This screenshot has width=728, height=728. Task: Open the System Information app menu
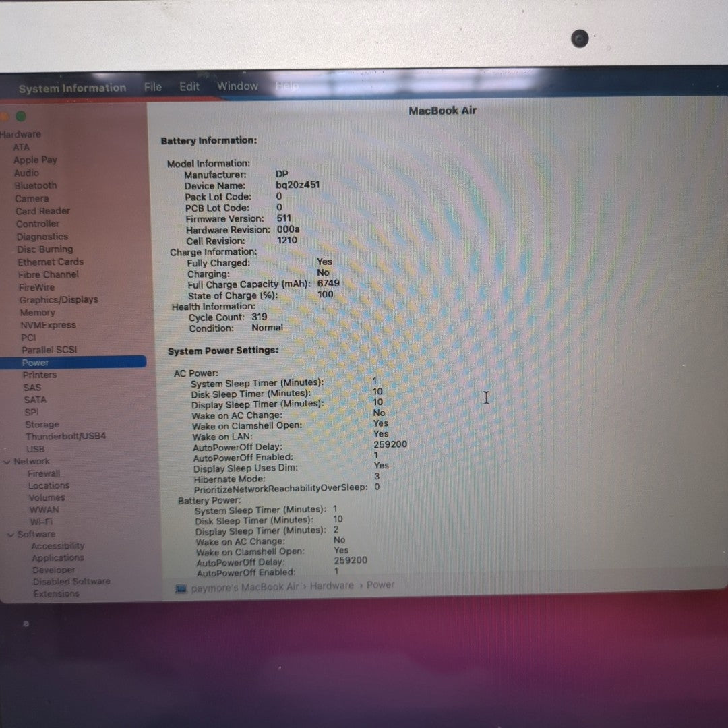pyautogui.click(x=72, y=88)
